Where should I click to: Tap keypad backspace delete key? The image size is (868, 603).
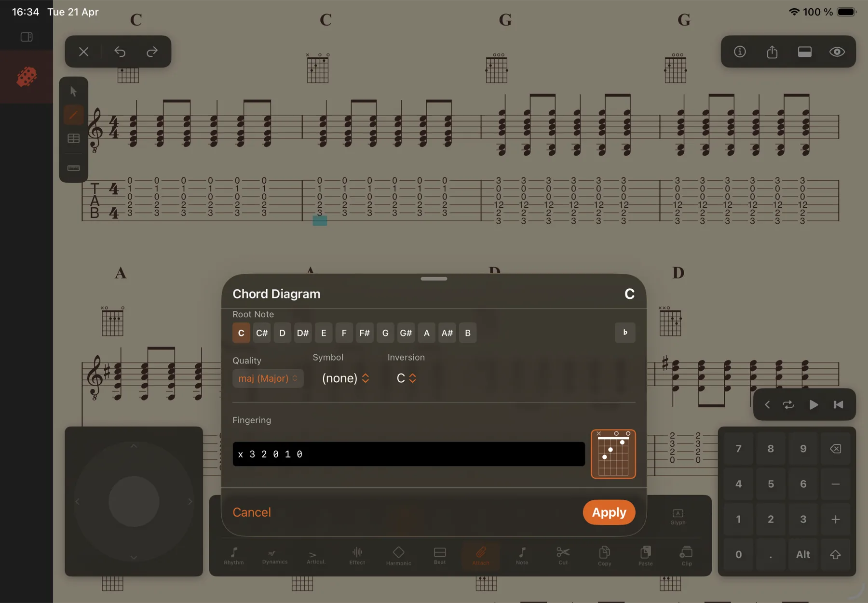pos(836,449)
